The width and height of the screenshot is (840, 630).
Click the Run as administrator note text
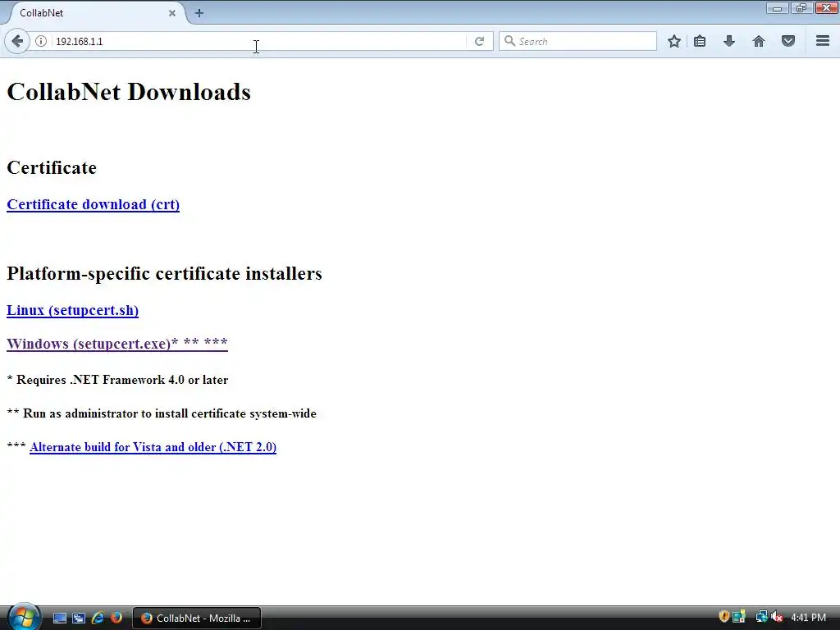pyautogui.click(x=162, y=413)
